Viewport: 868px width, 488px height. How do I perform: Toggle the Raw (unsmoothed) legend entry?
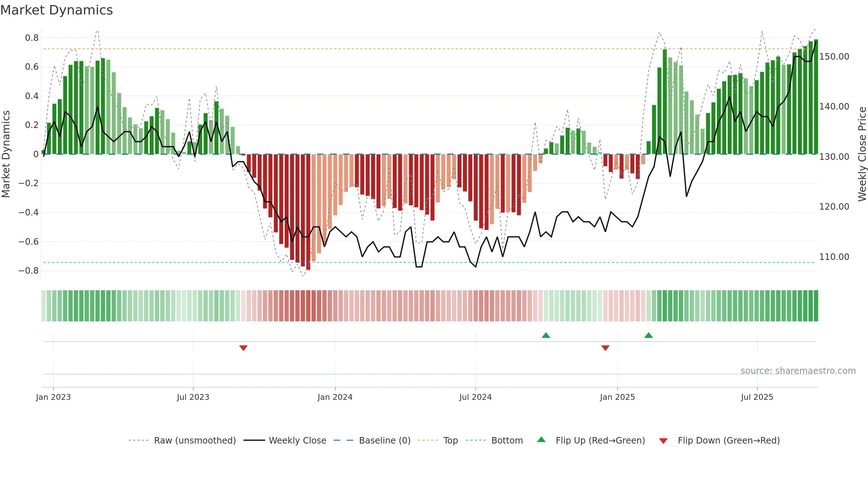(x=182, y=440)
